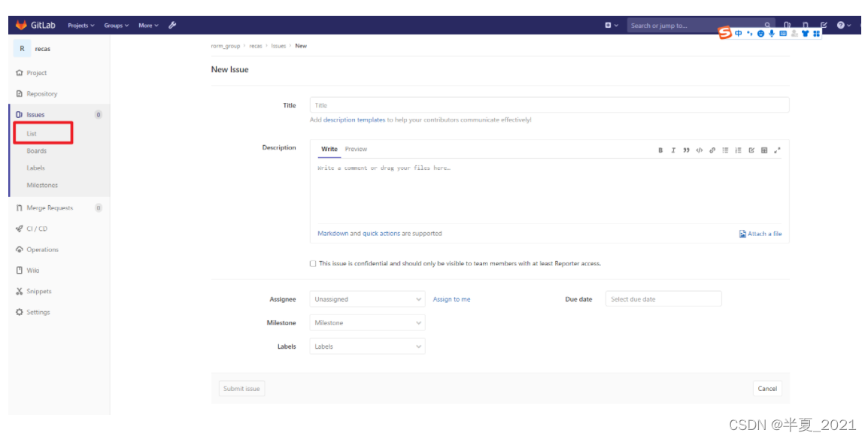The image size is (868, 439).
Task: Switch to the Preview tab
Action: click(x=356, y=150)
